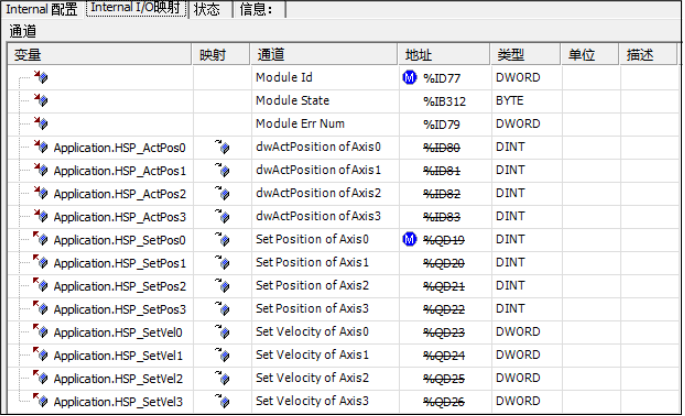Click the 变量 column header
Viewport: 685px width, 416px height.
[x=100, y=55]
